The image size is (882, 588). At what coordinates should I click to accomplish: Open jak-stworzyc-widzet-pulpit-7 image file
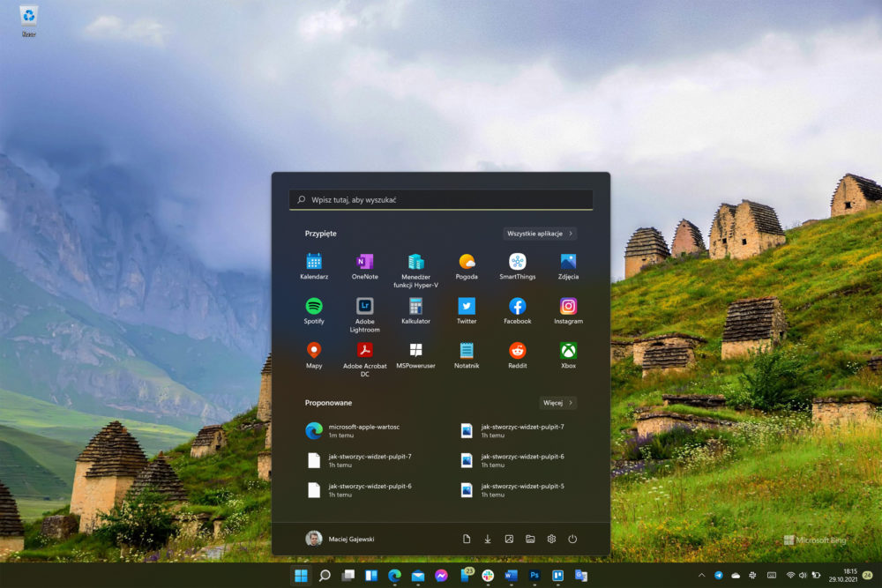[x=517, y=430]
